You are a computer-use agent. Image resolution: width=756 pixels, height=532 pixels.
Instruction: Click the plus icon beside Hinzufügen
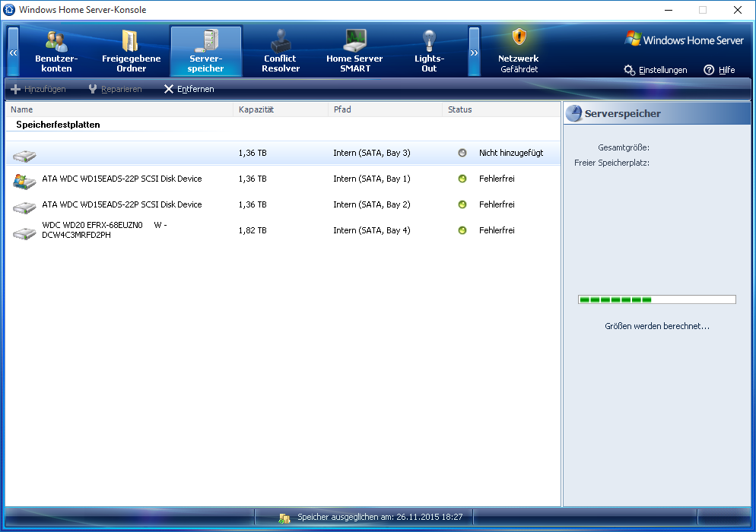coord(15,89)
